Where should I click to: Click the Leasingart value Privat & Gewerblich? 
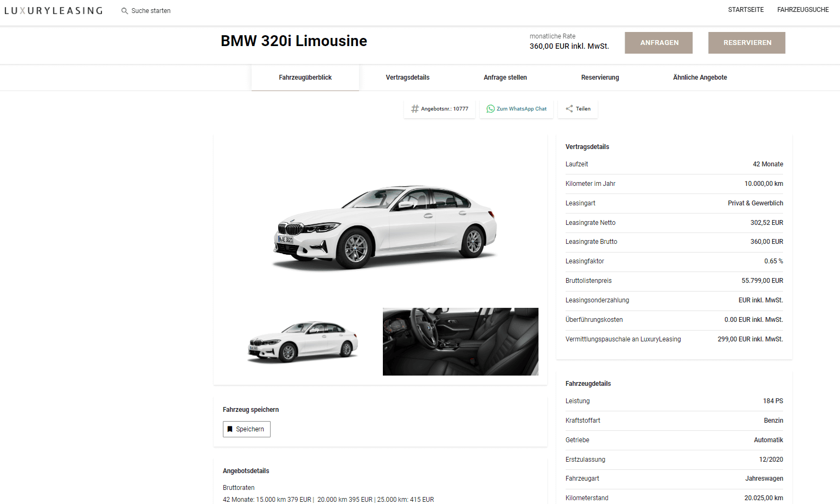755,203
